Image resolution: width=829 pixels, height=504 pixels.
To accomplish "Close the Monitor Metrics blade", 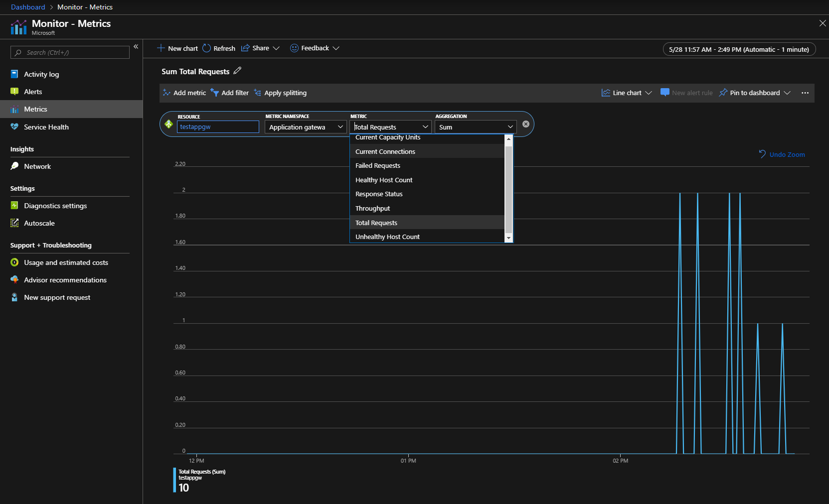I will (823, 23).
